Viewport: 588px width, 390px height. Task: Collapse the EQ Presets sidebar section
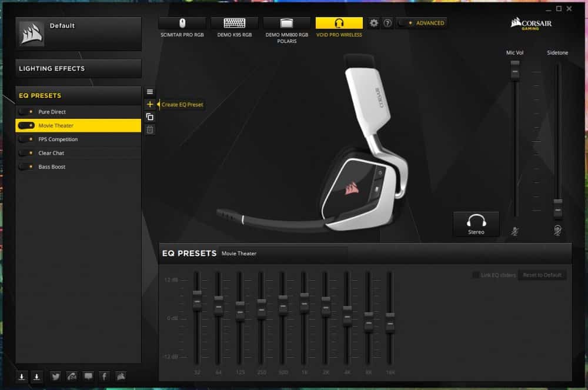coord(78,96)
